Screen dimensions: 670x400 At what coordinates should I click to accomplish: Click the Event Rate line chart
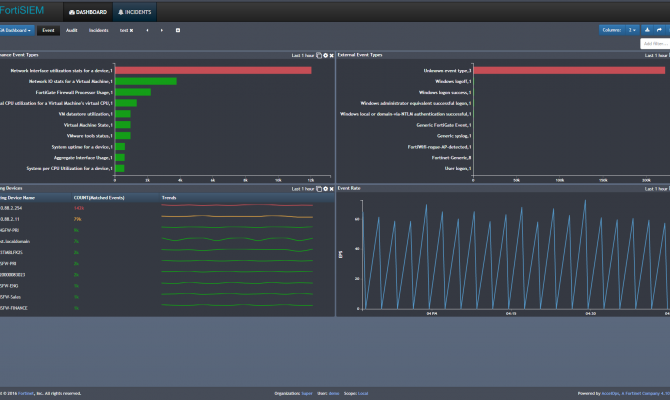[516, 255]
